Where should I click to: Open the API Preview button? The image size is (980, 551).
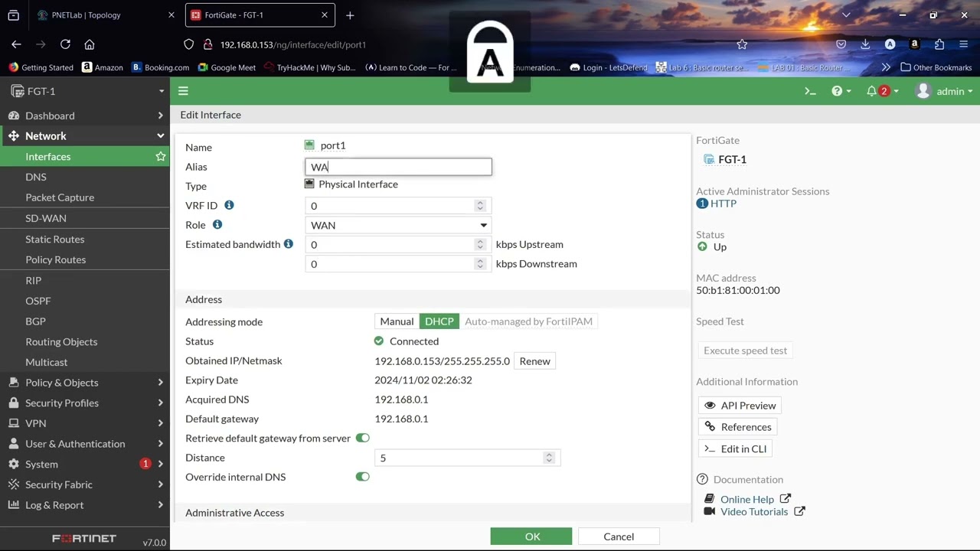[x=740, y=405]
